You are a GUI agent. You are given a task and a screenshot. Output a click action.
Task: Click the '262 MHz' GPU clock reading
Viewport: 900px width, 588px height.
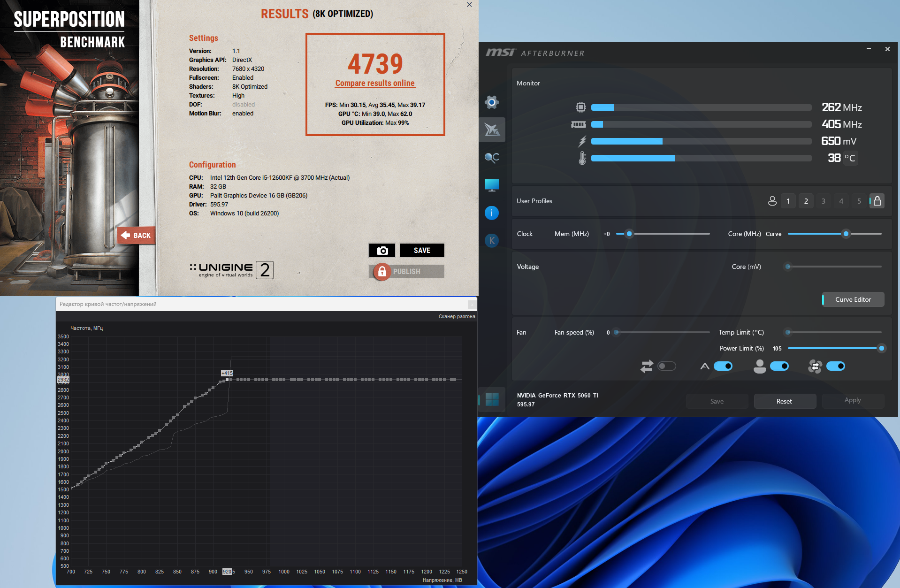pyautogui.click(x=842, y=107)
